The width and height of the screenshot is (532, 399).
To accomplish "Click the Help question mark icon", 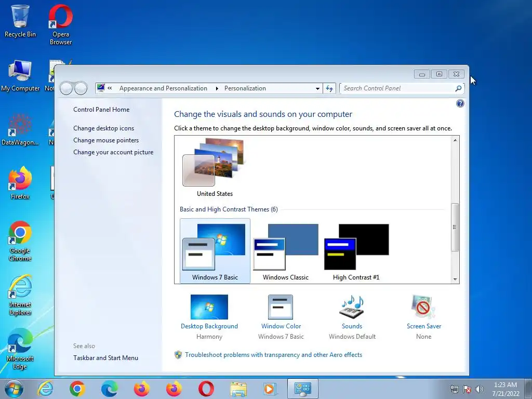I will click(460, 103).
